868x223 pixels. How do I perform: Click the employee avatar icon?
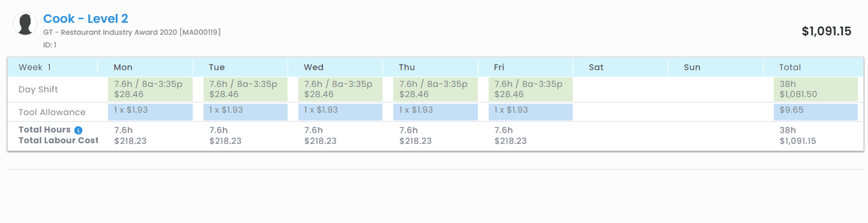25,23
